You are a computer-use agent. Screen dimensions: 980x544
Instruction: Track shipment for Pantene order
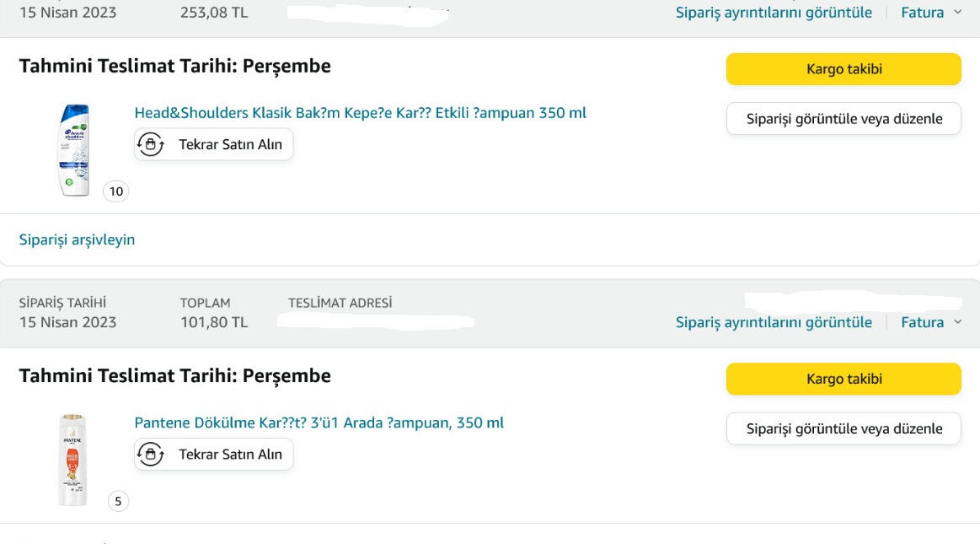[843, 379]
